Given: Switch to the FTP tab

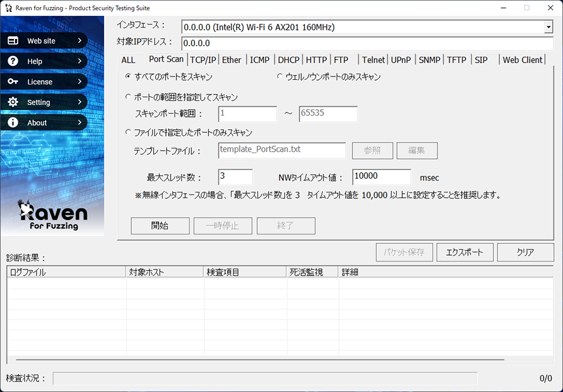Looking at the screenshot, I should click(341, 60).
